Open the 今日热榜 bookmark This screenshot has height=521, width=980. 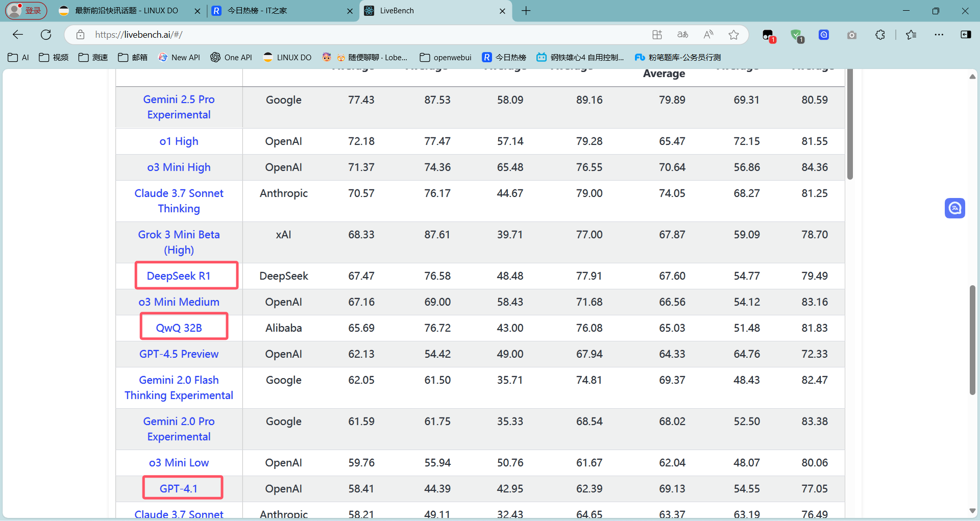coord(504,57)
